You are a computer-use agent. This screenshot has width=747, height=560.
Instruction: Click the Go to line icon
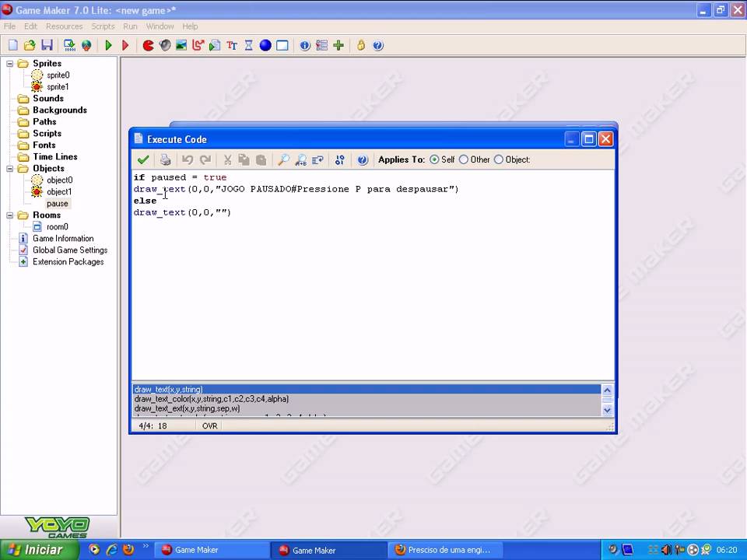point(317,159)
